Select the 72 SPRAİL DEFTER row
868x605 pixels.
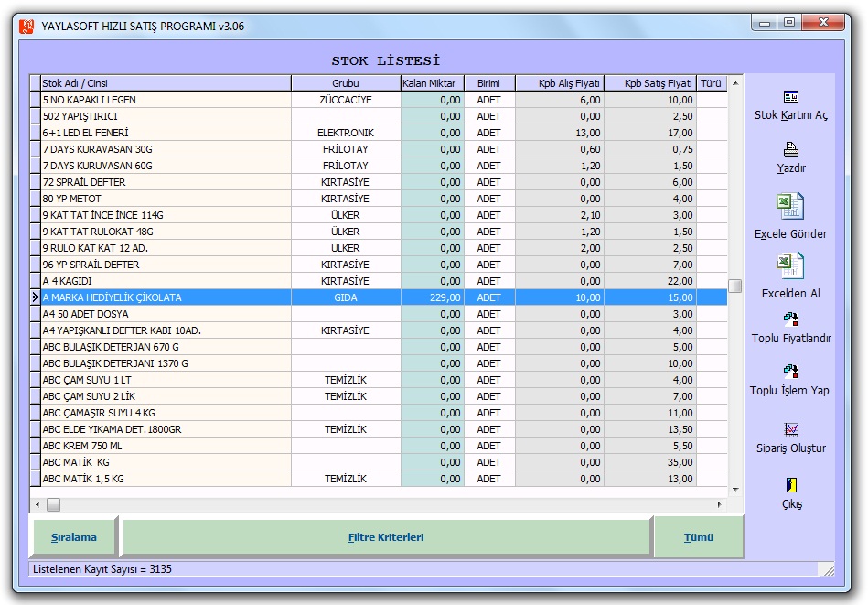pyautogui.click(x=379, y=182)
